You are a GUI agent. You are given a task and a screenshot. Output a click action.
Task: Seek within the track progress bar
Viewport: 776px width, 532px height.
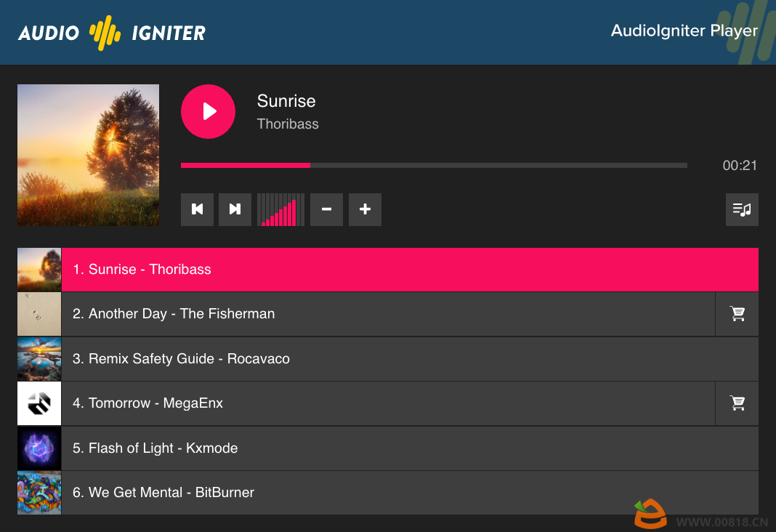tap(434, 165)
